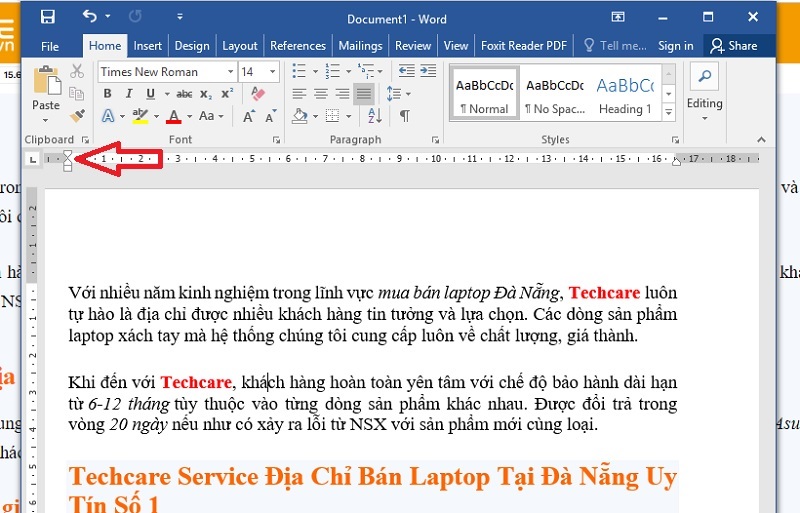
Task: Open the Font dialog launcher
Action: pos(276,140)
